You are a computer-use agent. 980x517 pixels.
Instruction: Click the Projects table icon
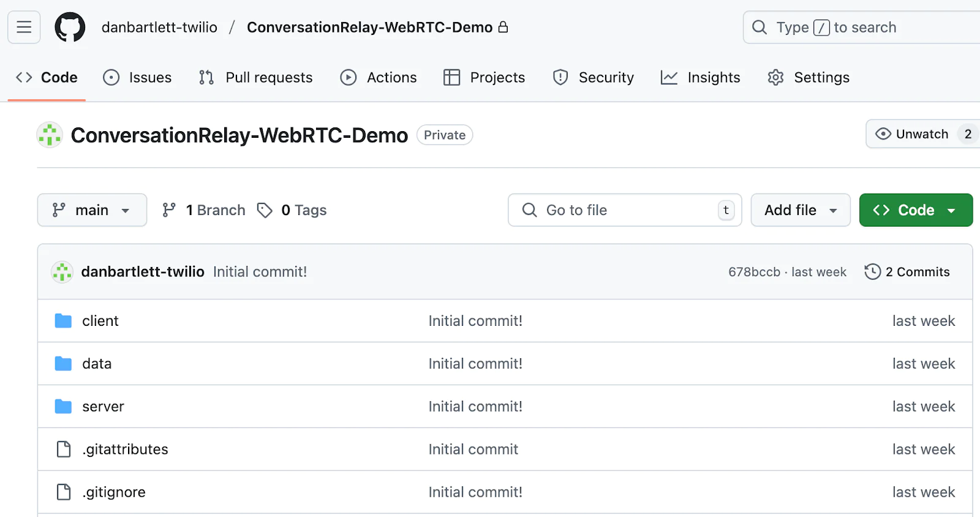tap(451, 78)
